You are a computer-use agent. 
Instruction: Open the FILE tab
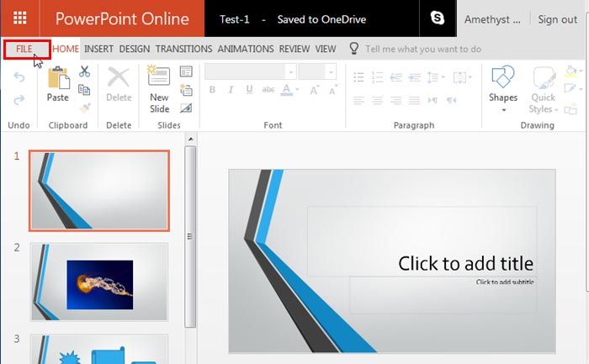point(24,49)
